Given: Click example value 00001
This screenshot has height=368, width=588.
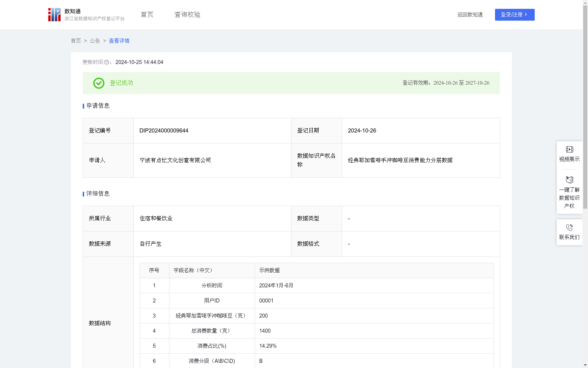Looking at the screenshot, I should click(266, 301).
